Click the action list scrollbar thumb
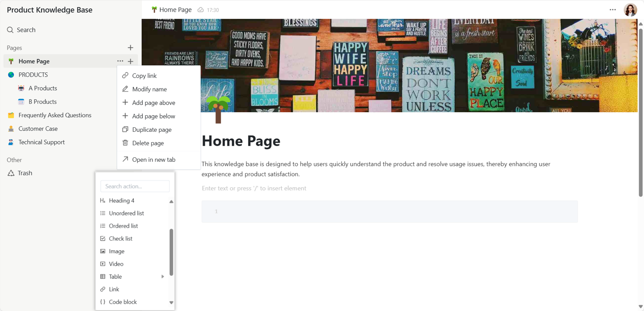 click(x=171, y=252)
